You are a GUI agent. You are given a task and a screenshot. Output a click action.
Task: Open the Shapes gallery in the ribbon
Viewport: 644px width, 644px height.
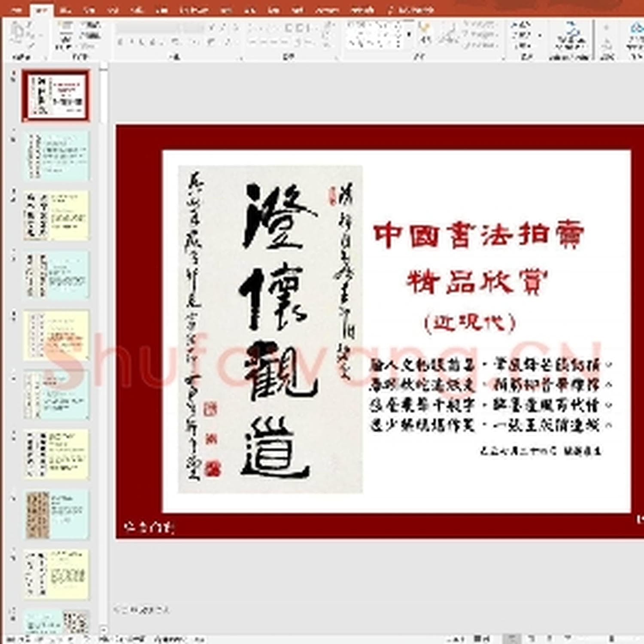click(x=375, y=34)
